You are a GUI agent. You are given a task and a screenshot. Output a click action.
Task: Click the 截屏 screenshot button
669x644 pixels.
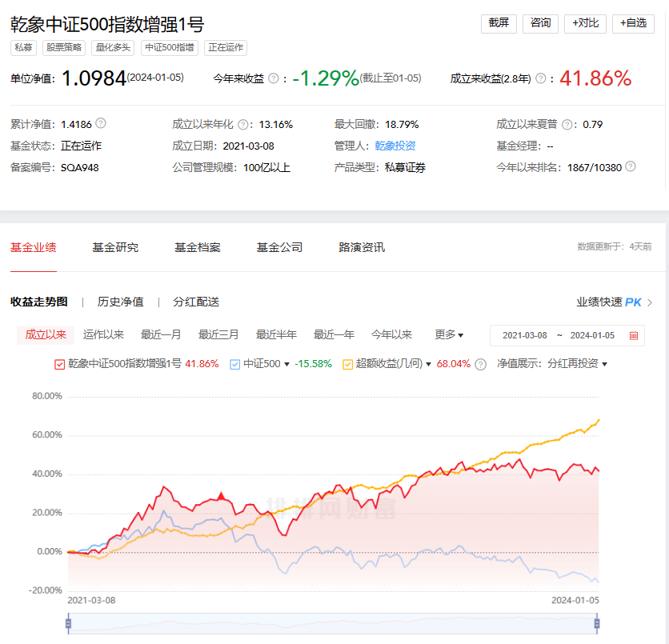click(x=499, y=23)
